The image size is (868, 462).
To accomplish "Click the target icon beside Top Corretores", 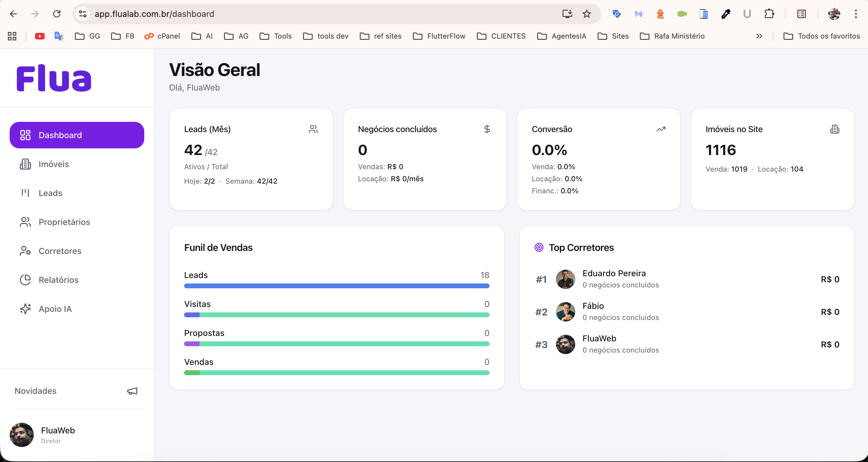I will coord(539,248).
